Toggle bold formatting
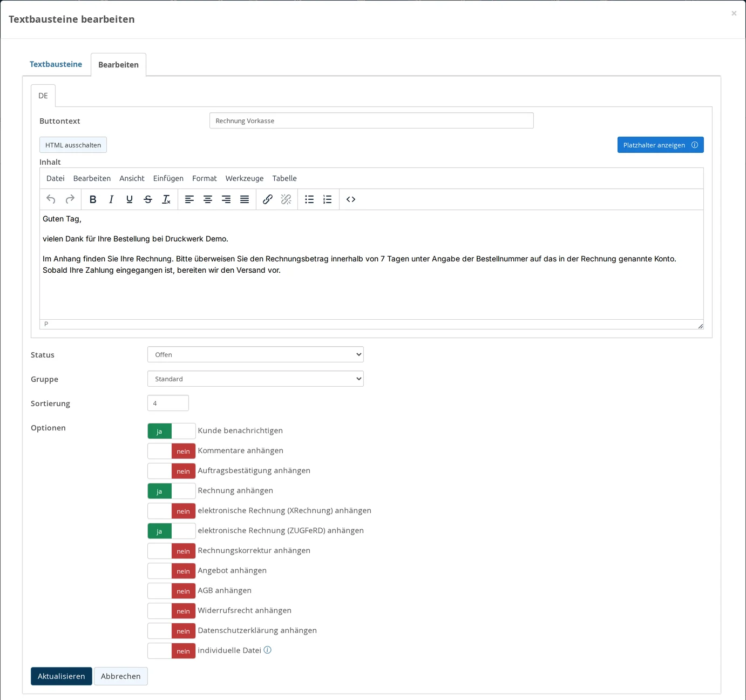 click(x=93, y=199)
